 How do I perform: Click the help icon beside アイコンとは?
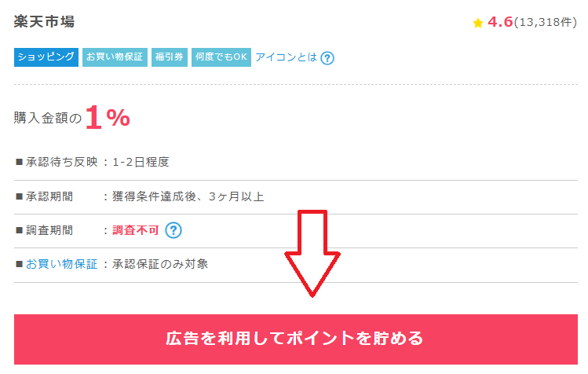pyautogui.click(x=327, y=58)
